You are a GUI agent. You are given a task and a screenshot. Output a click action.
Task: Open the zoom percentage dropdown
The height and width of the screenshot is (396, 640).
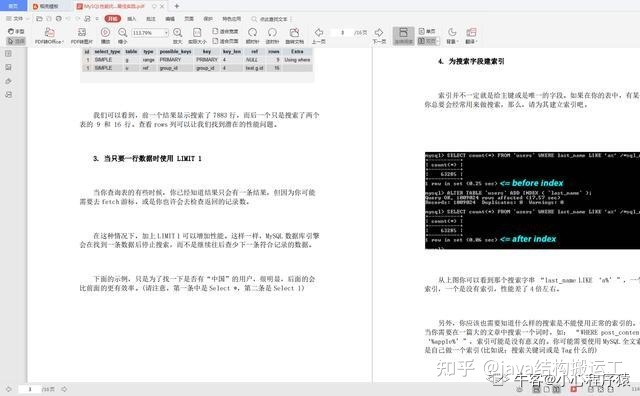166,33
